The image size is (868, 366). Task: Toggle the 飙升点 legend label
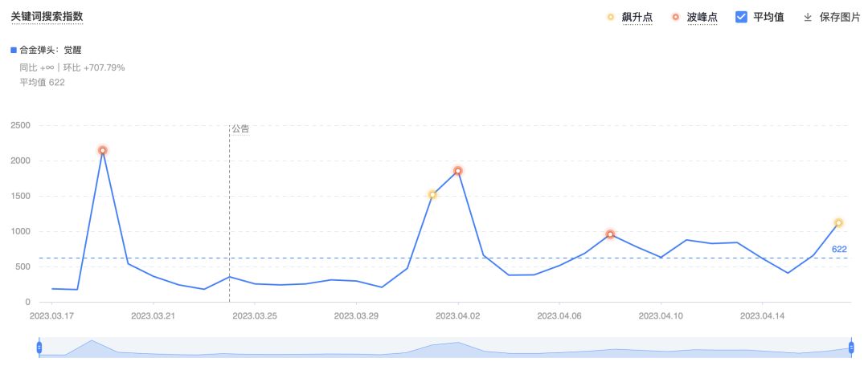[x=637, y=17]
